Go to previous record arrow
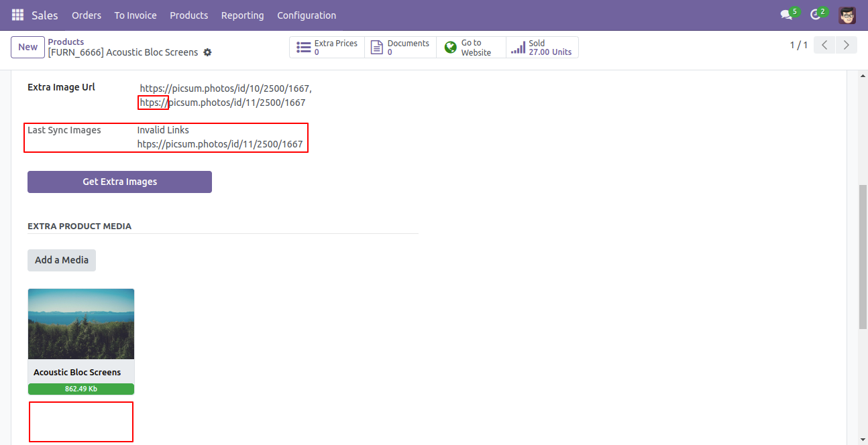The width and height of the screenshot is (868, 445). 824,46
